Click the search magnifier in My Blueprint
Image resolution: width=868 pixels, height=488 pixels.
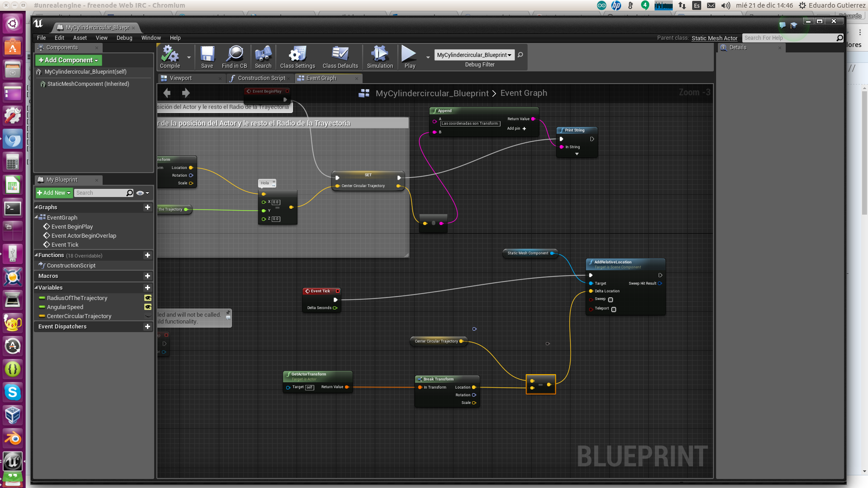tap(129, 193)
